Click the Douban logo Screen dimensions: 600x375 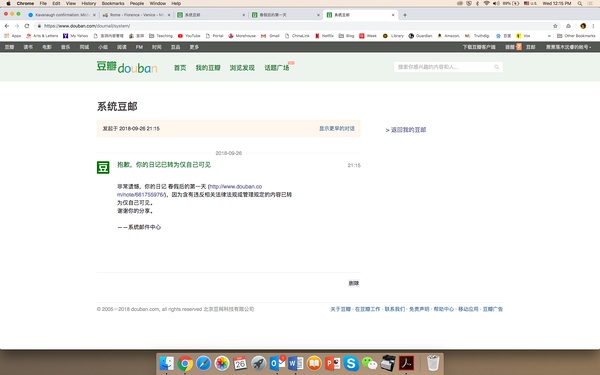coord(127,67)
